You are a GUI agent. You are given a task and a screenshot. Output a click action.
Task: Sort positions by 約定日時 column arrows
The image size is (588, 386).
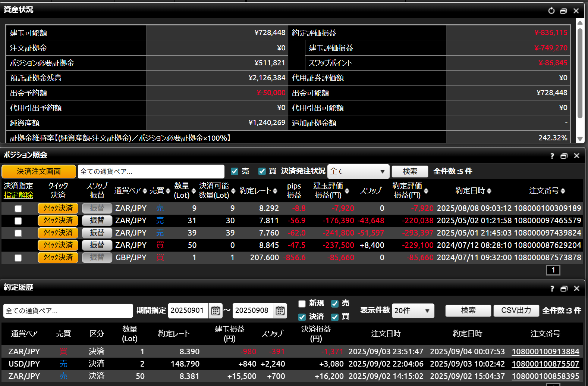point(489,191)
